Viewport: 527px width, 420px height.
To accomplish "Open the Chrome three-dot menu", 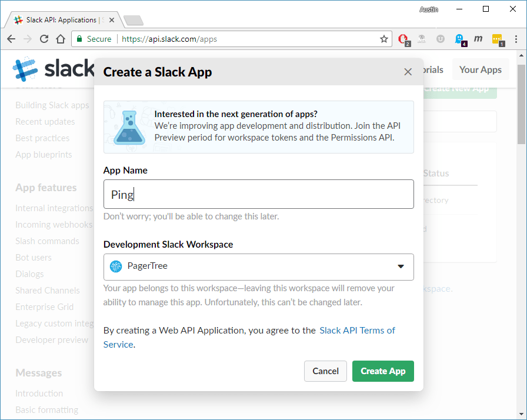I will [516, 39].
